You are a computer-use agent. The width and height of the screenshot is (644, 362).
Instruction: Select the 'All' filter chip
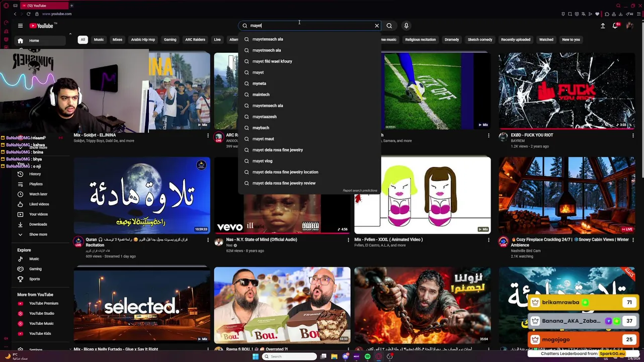point(83,40)
